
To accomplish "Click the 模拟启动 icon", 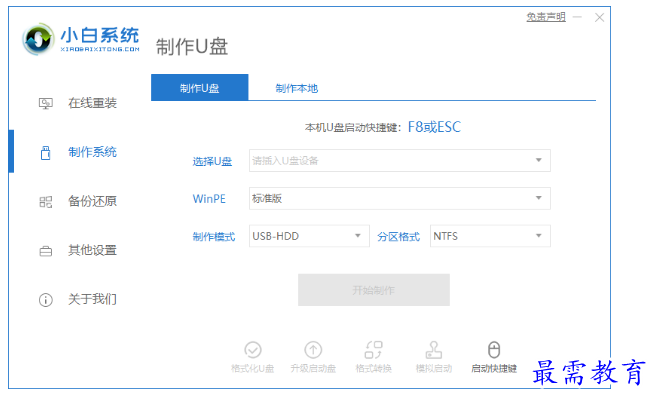I will (x=434, y=350).
